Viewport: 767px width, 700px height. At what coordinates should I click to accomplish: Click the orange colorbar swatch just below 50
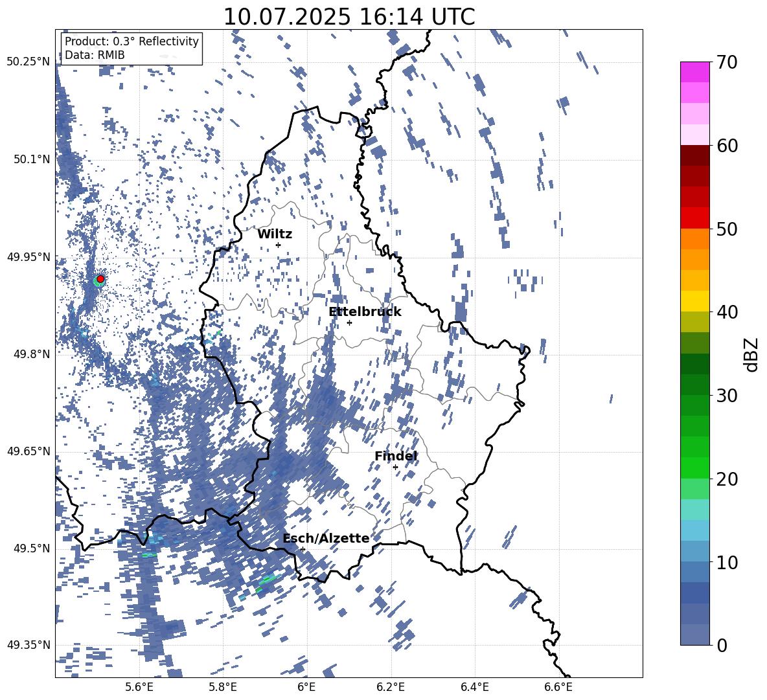click(694, 239)
